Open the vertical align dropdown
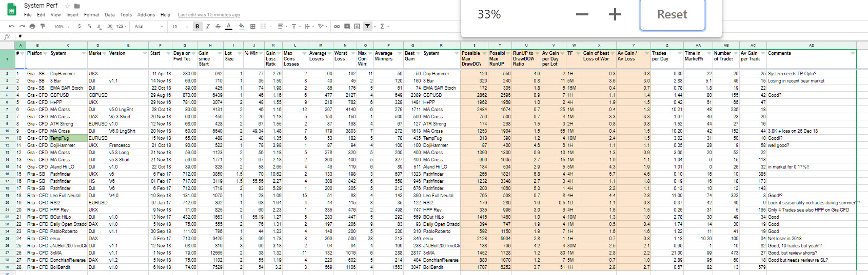The width and height of the screenshot is (868, 275). [x=295, y=26]
